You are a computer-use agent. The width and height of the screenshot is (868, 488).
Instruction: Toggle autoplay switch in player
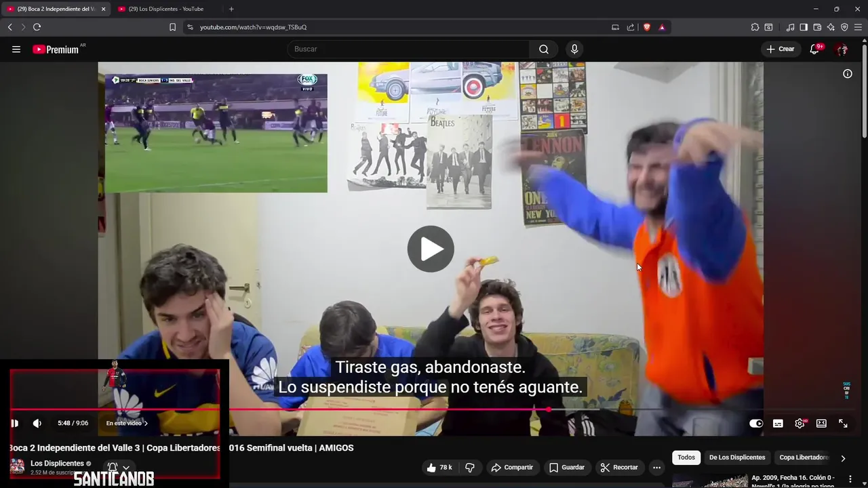pos(756,424)
